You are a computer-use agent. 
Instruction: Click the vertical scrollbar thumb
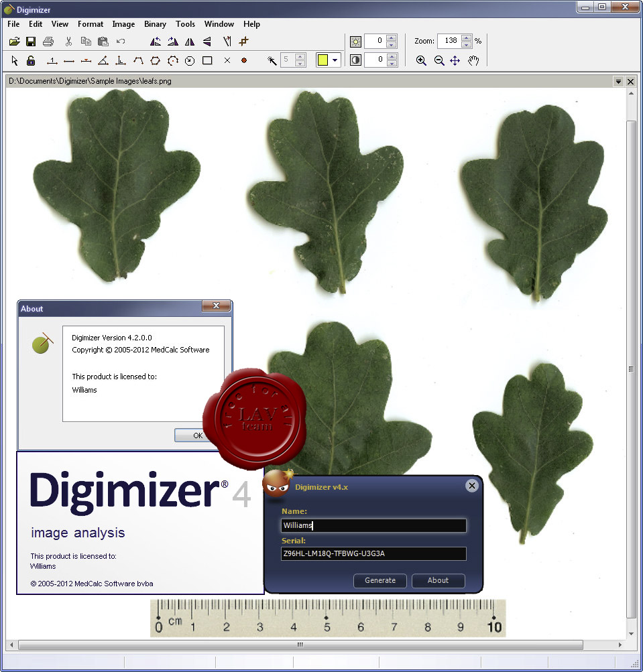631,369
